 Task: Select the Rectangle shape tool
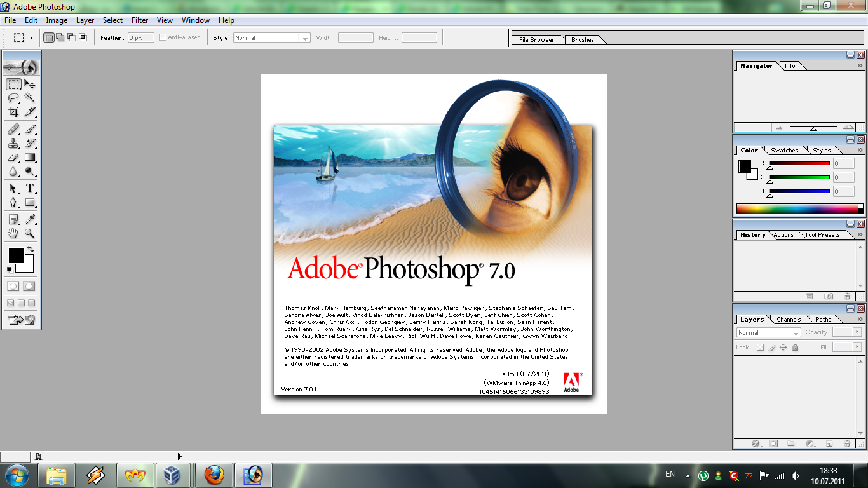tap(30, 203)
